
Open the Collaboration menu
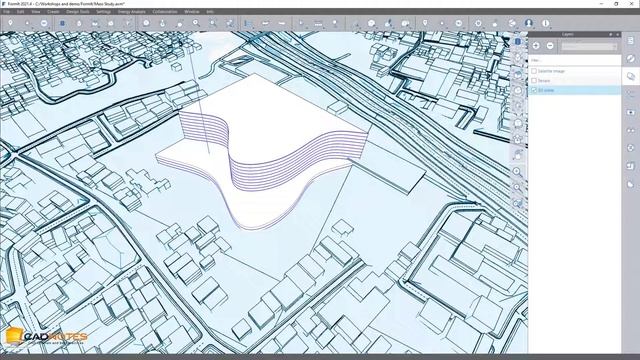(x=165, y=12)
